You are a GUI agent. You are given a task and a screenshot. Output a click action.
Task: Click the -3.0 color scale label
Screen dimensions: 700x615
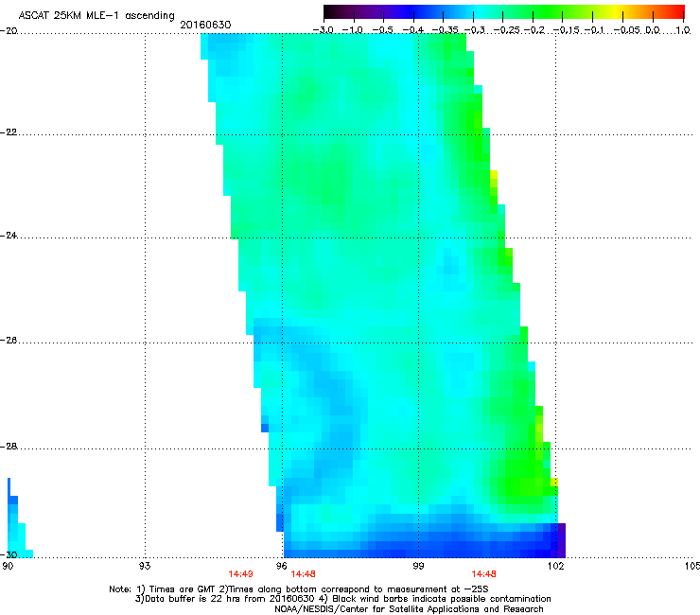point(323,30)
